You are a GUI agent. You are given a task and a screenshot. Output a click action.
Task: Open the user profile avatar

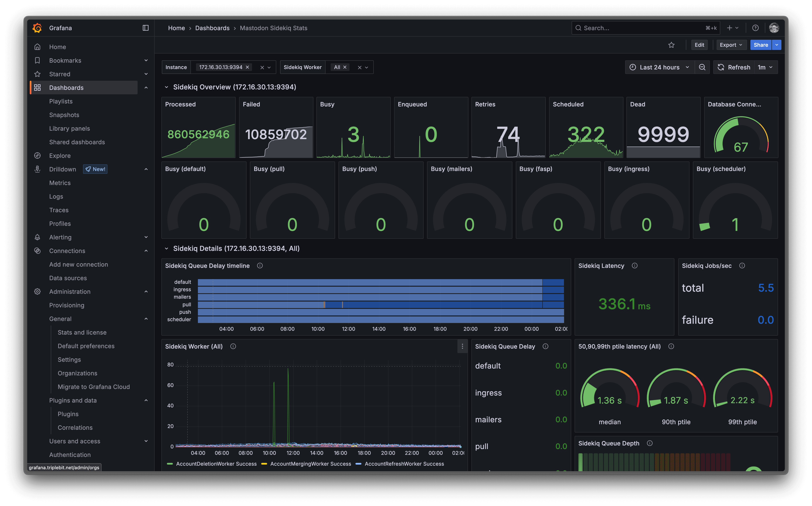point(774,28)
